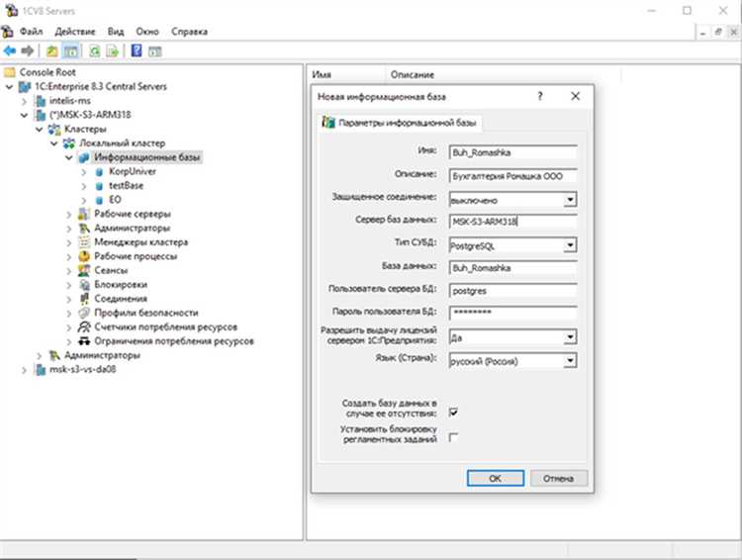Screen dimensions: 742x560
Task: Enable creating database if it is absent
Action: point(453,412)
